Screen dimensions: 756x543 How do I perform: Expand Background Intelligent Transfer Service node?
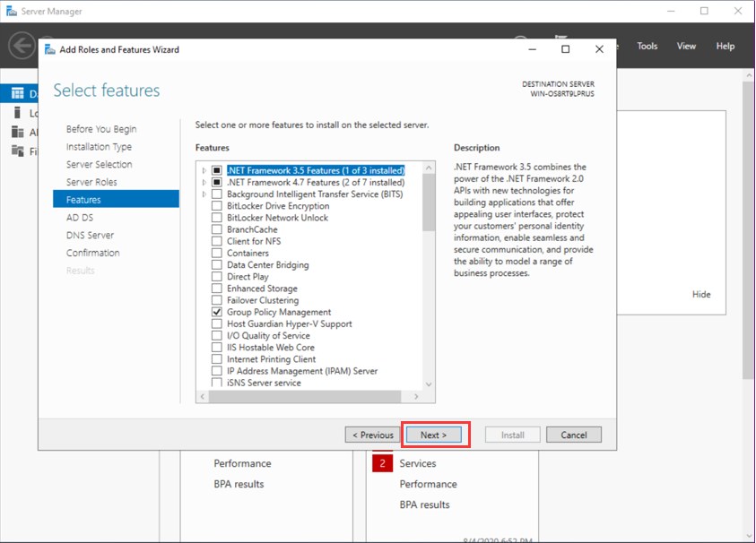click(204, 194)
